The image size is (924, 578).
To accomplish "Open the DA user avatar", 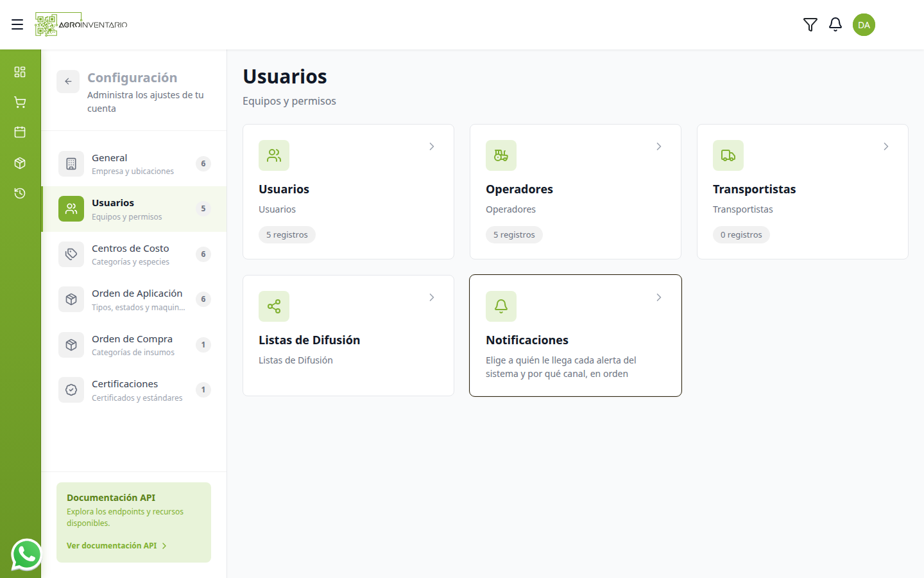I will pyautogui.click(x=864, y=24).
